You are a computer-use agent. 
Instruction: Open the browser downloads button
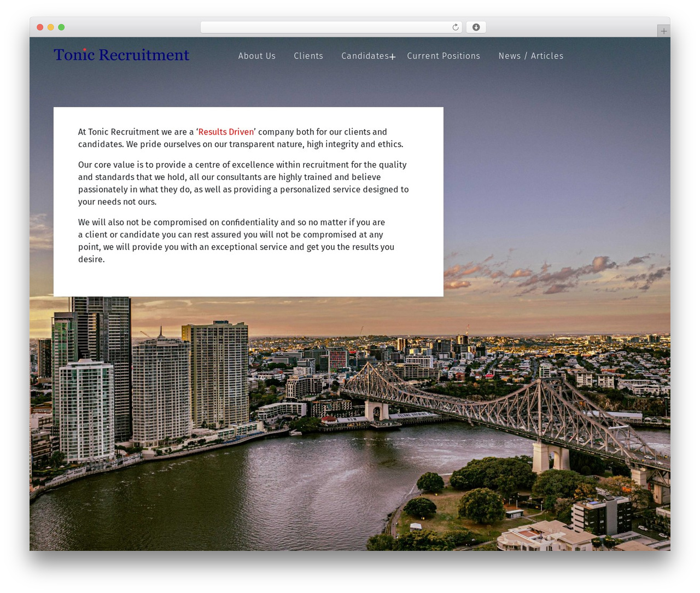click(476, 27)
